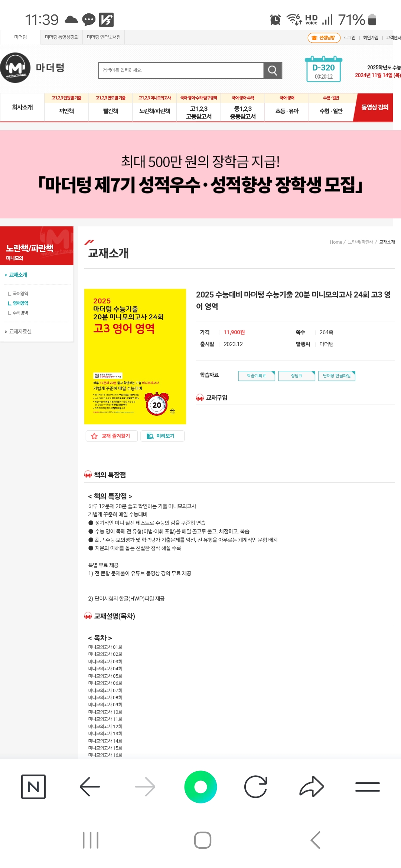The image size is (401, 868).
Task: Download the 정답표 study material
Action: tap(297, 376)
